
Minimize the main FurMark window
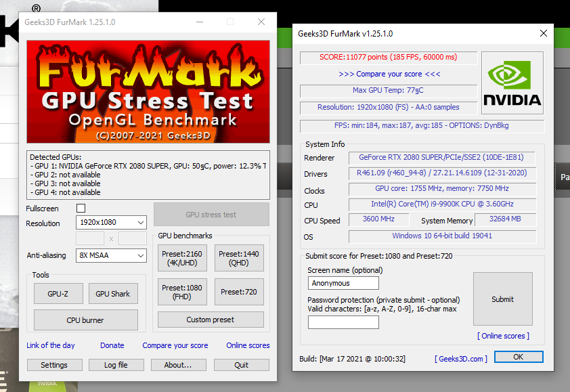point(200,22)
